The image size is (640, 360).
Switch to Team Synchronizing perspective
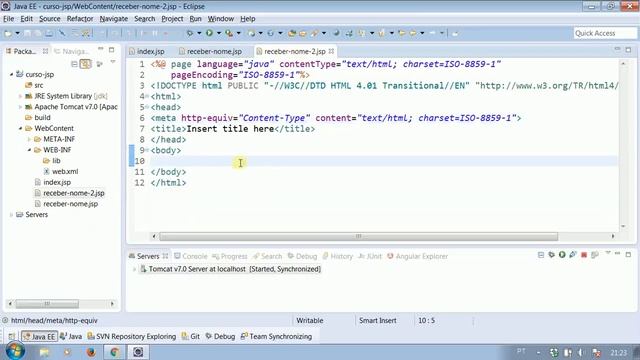pos(276,337)
